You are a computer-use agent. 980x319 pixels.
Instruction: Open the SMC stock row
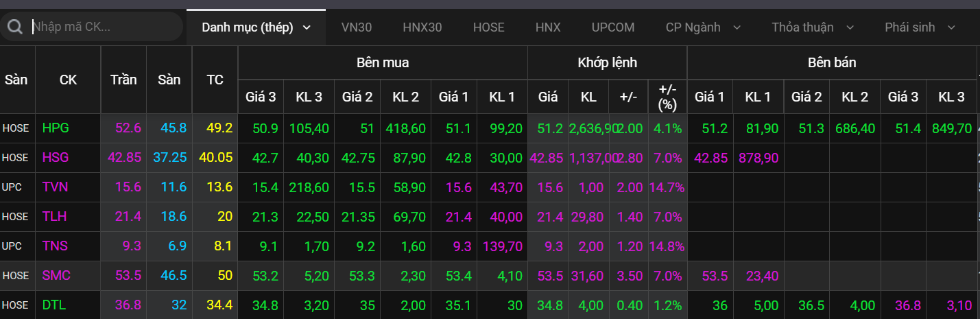[56, 276]
